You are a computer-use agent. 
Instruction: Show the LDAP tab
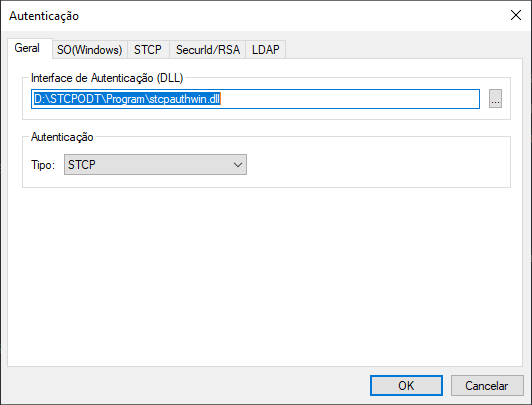[x=266, y=50]
